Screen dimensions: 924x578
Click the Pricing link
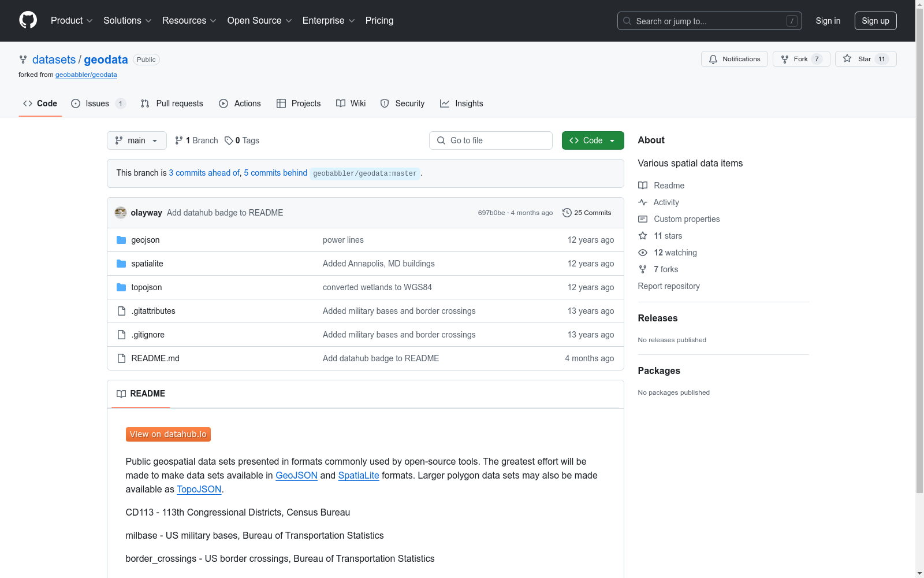click(379, 20)
